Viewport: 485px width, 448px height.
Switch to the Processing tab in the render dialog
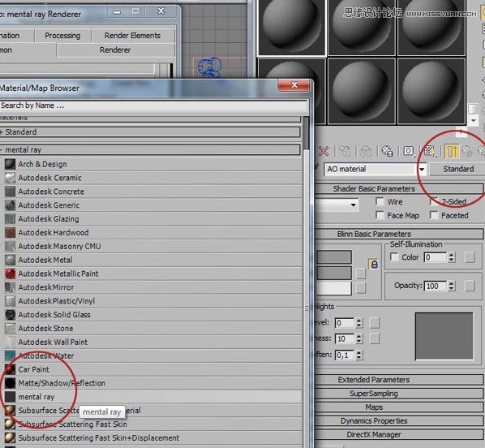(x=62, y=36)
